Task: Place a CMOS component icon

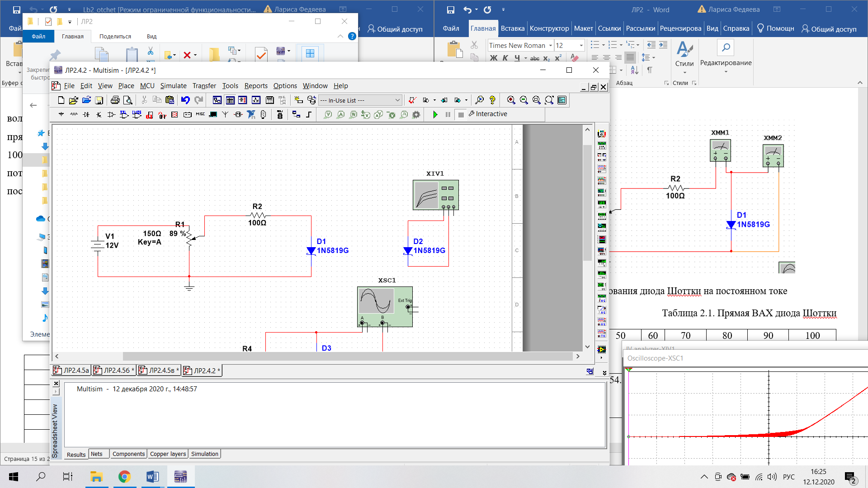Action: click(137, 114)
